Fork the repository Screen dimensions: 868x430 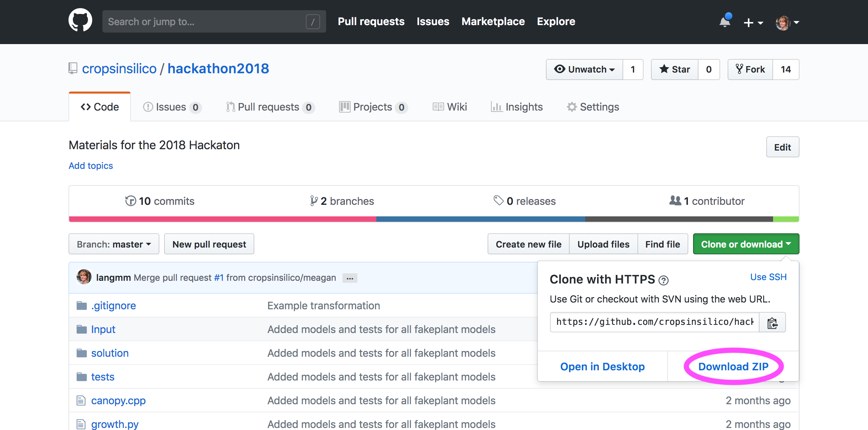coord(750,70)
